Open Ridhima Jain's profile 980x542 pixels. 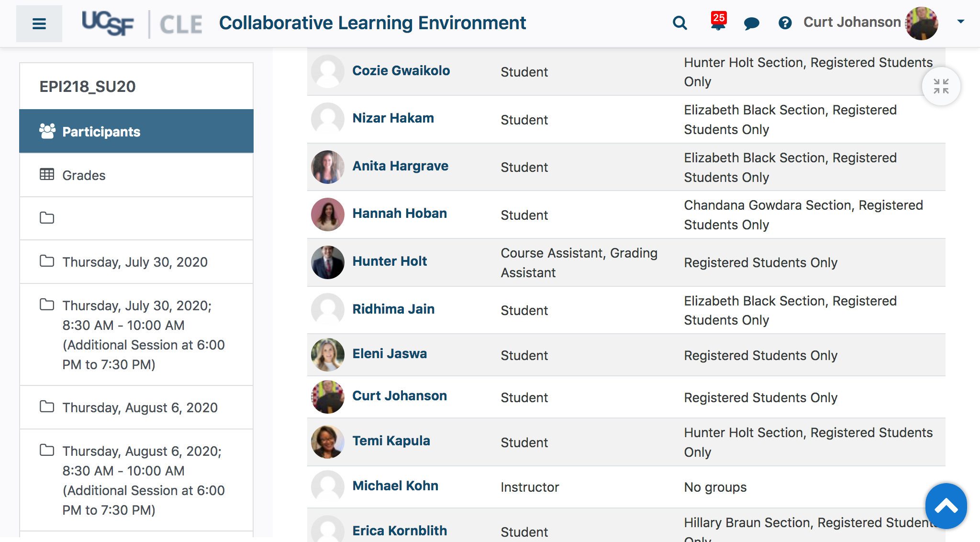pos(393,309)
